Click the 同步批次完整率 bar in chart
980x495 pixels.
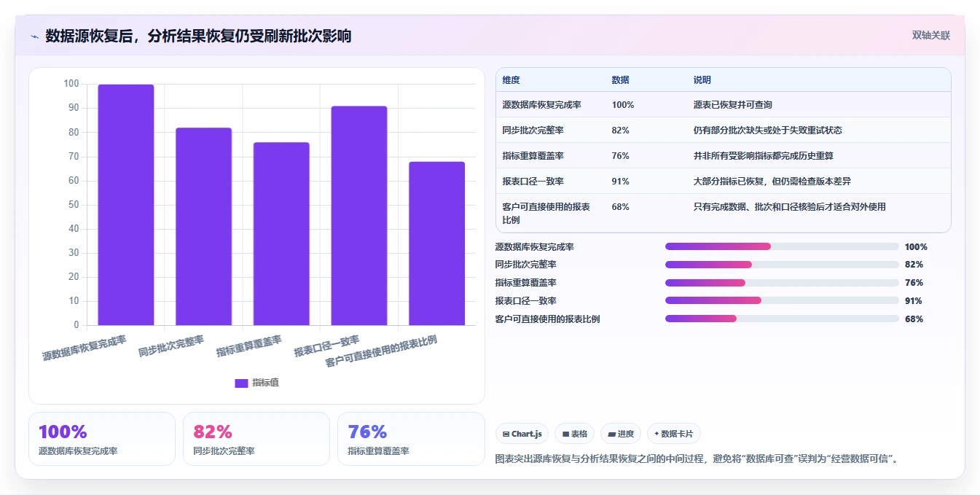tap(204, 227)
